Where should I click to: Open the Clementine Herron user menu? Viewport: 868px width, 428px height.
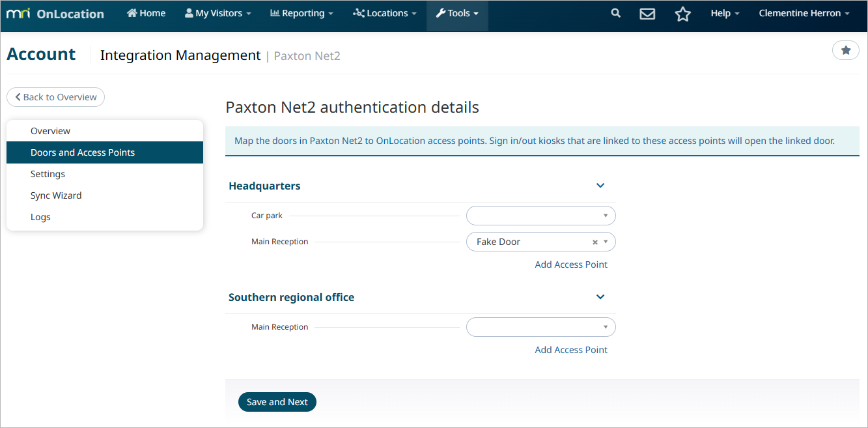pos(804,13)
